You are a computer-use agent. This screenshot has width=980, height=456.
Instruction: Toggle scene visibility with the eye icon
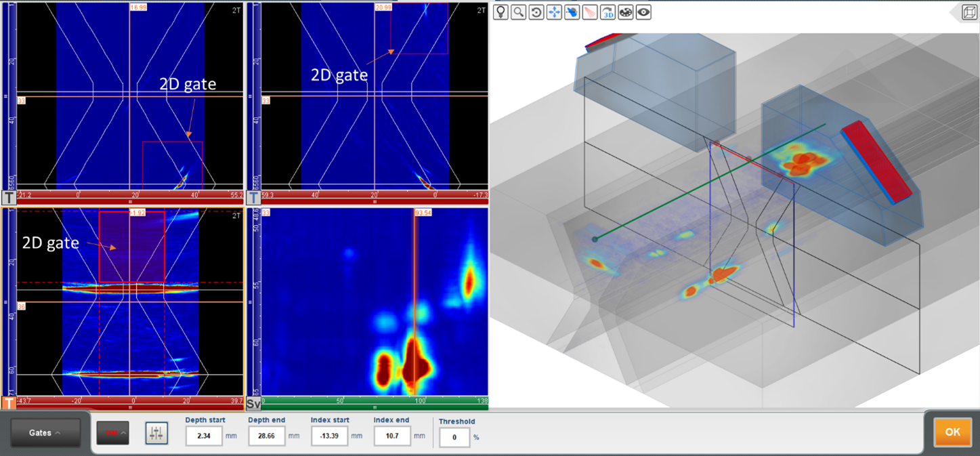(642, 12)
